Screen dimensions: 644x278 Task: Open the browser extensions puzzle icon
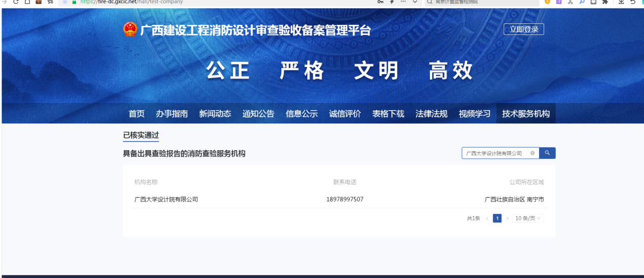[605, 2]
